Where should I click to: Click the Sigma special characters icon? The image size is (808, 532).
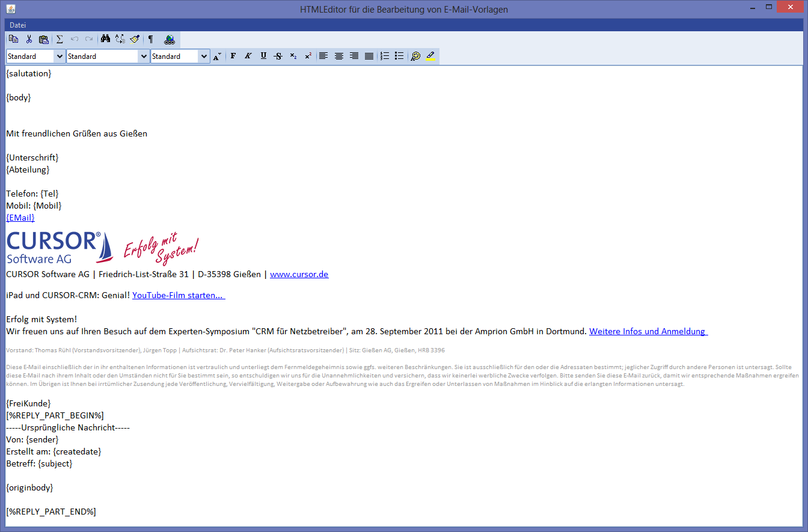[x=60, y=40]
